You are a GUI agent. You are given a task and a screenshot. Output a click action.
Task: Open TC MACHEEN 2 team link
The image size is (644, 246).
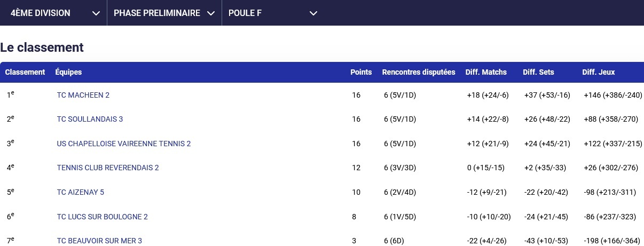83,96
